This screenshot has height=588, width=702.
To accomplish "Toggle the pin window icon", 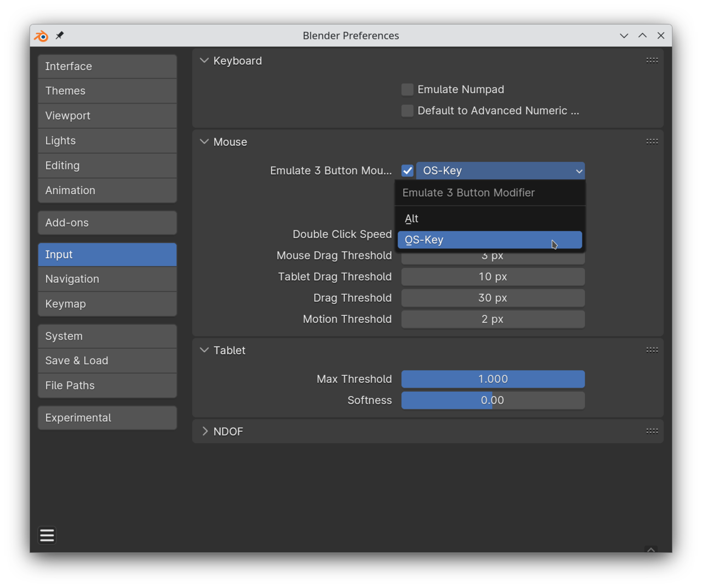I will pos(60,36).
